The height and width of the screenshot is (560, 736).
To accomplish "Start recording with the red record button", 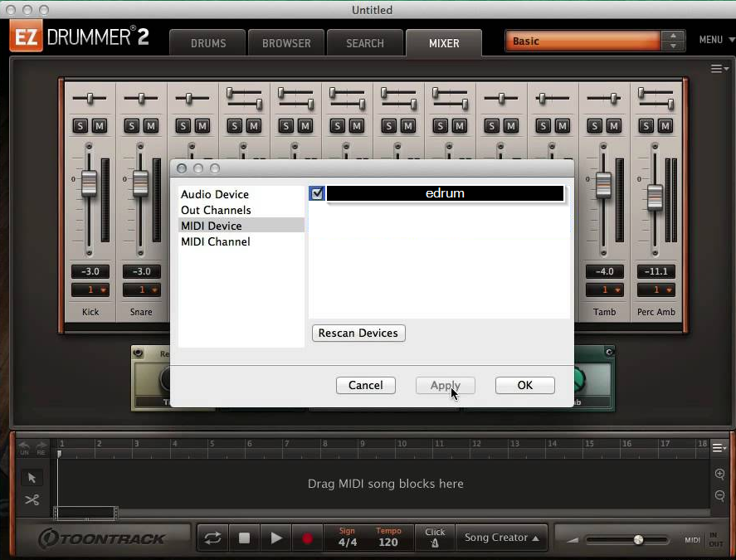I will tap(307, 538).
